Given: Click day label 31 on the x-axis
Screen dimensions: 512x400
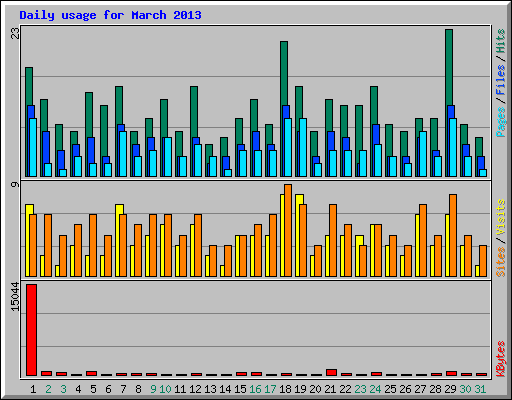Looking at the screenshot, I should [x=480, y=389].
